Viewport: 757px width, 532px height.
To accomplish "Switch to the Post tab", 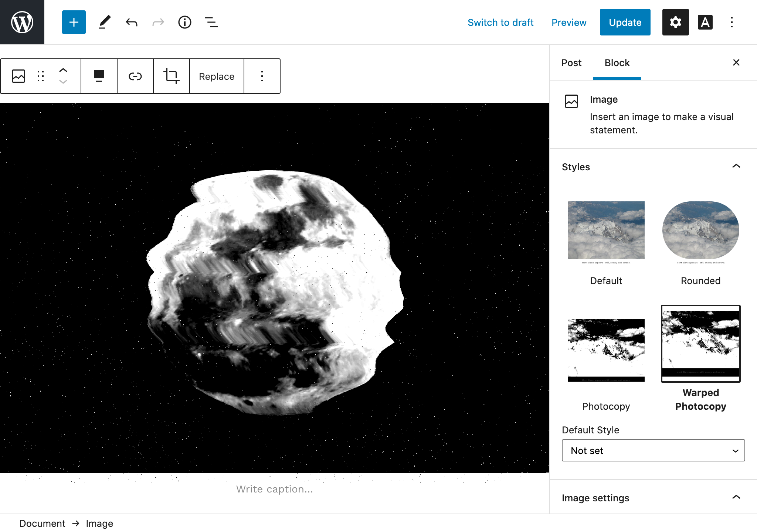I will 571,63.
